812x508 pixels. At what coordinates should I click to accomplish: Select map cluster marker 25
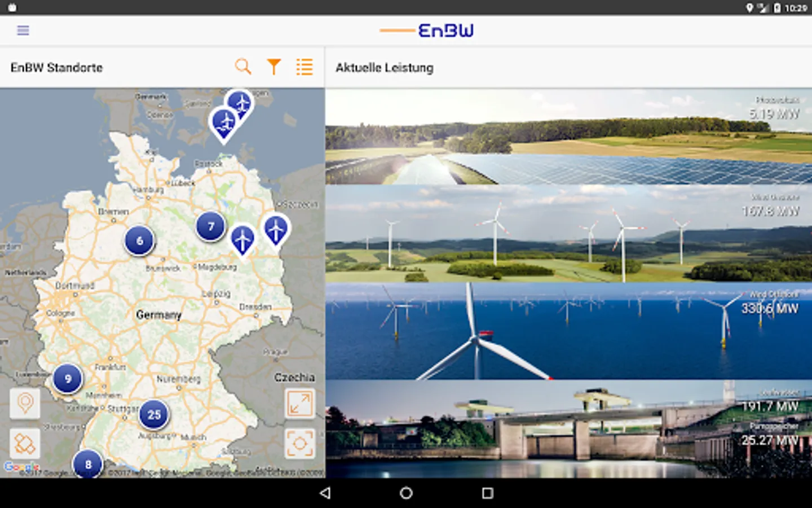(154, 415)
